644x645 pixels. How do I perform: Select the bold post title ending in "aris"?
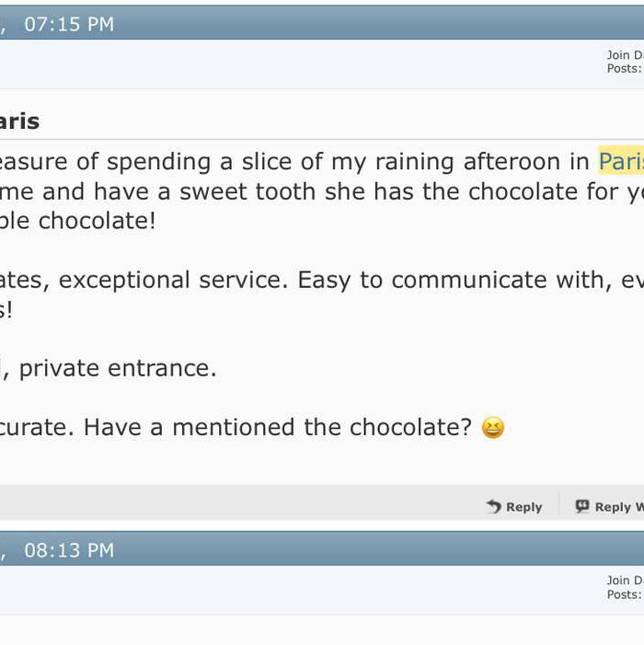tap(19, 121)
